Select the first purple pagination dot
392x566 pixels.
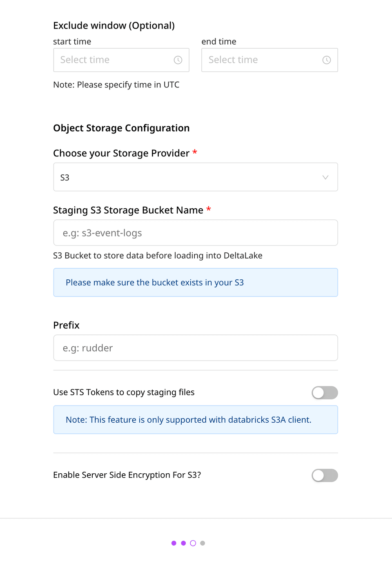coord(174,543)
